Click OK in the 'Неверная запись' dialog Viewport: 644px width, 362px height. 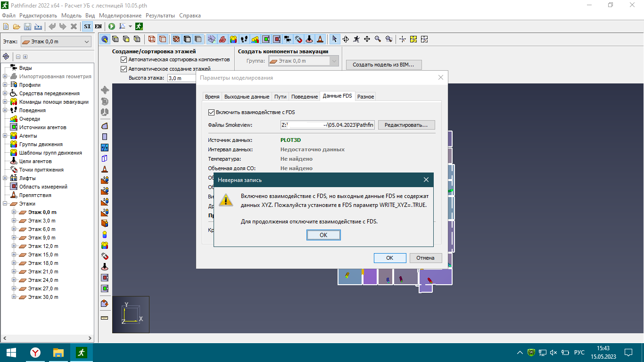323,235
